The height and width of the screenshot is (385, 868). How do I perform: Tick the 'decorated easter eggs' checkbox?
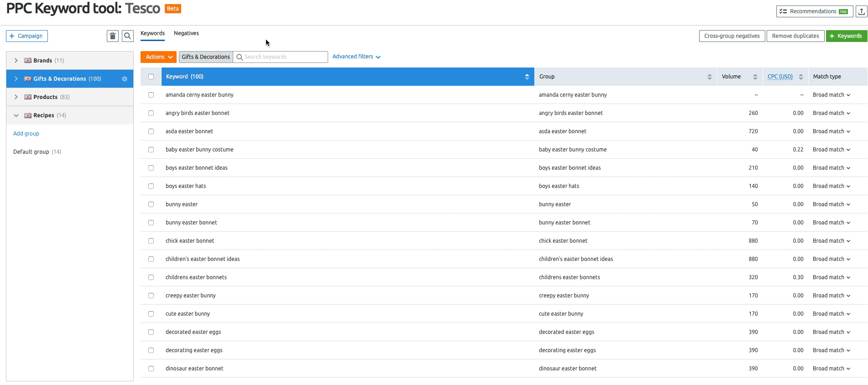click(151, 332)
